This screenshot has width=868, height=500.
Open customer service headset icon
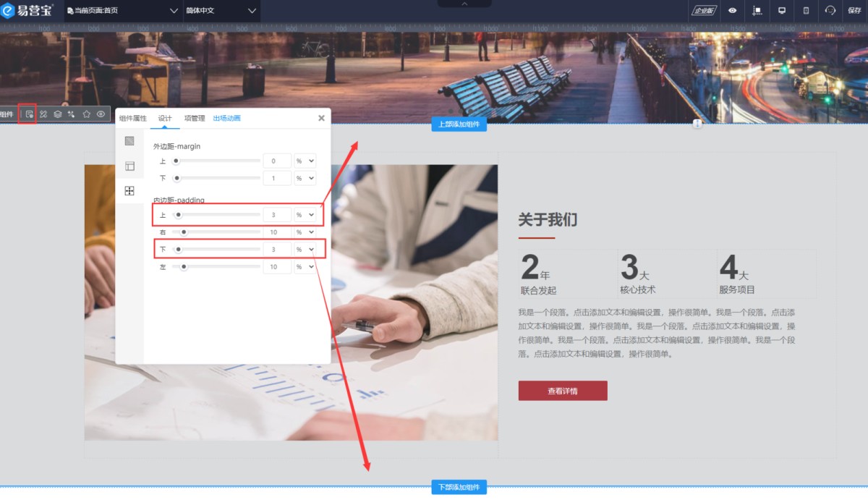(830, 11)
